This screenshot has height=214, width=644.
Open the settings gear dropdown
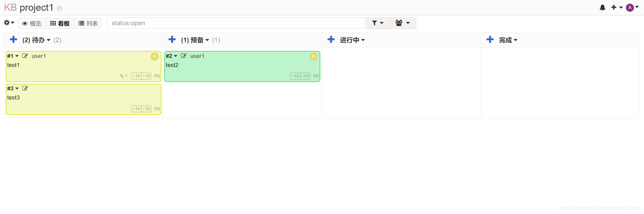(x=9, y=23)
